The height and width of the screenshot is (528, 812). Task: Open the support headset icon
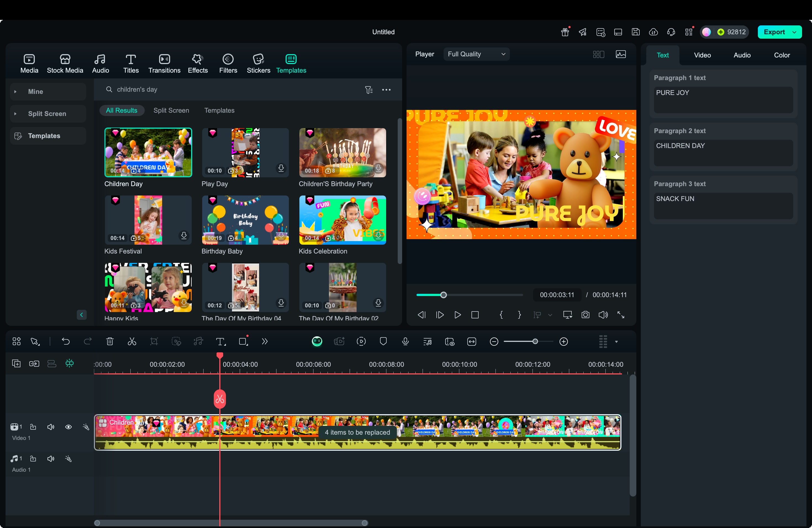point(671,32)
